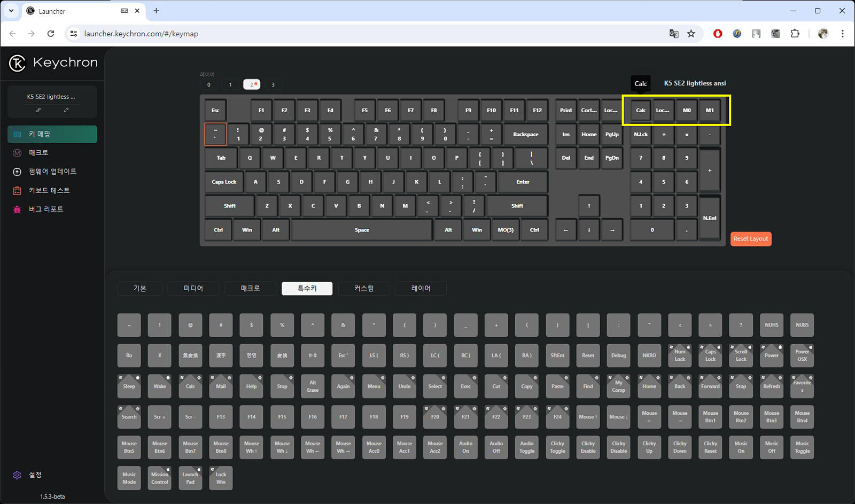Select the 특수키 keycode tab
This screenshot has height=504, width=855.
pyautogui.click(x=307, y=288)
